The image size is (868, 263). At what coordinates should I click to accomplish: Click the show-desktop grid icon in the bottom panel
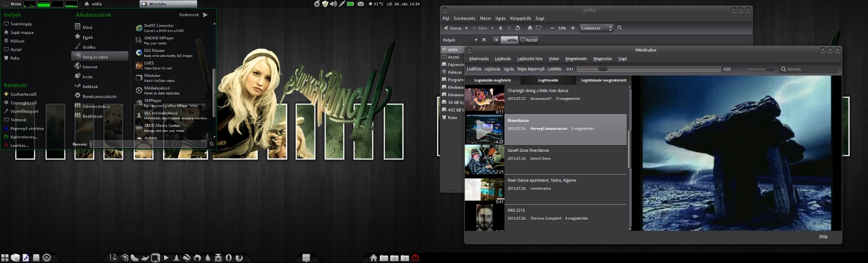[x=5, y=258]
